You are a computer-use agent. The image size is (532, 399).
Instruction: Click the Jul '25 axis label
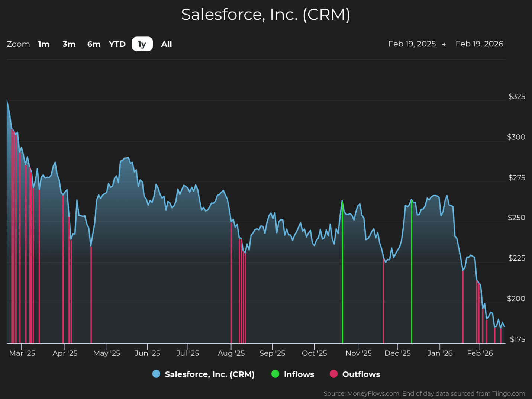point(187,353)
